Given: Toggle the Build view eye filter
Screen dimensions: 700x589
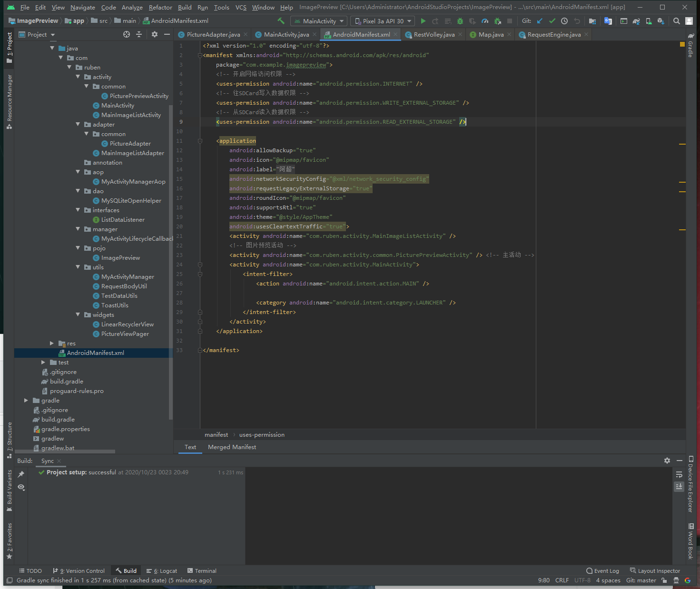Looking at the screenshot, I should 21,487.
